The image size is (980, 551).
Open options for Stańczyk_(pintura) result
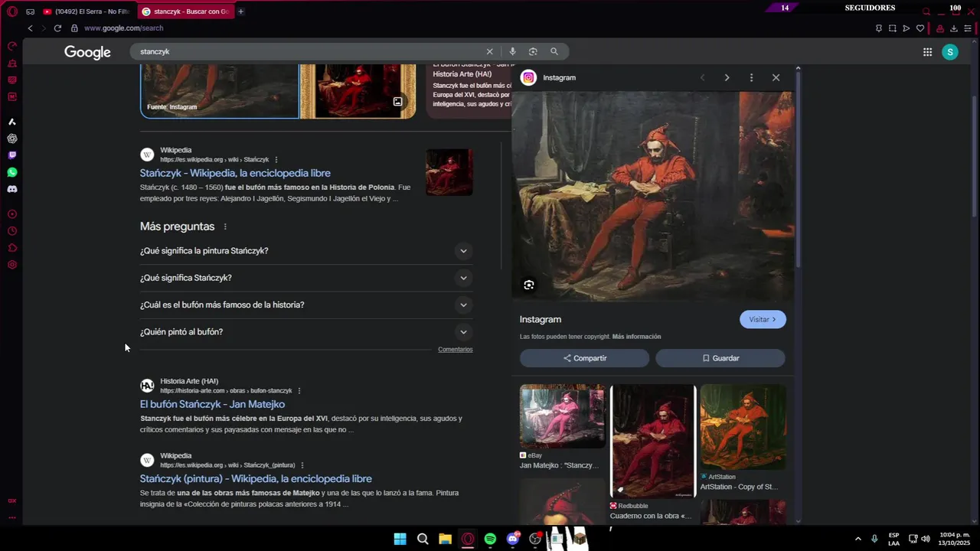pos(302,465)
